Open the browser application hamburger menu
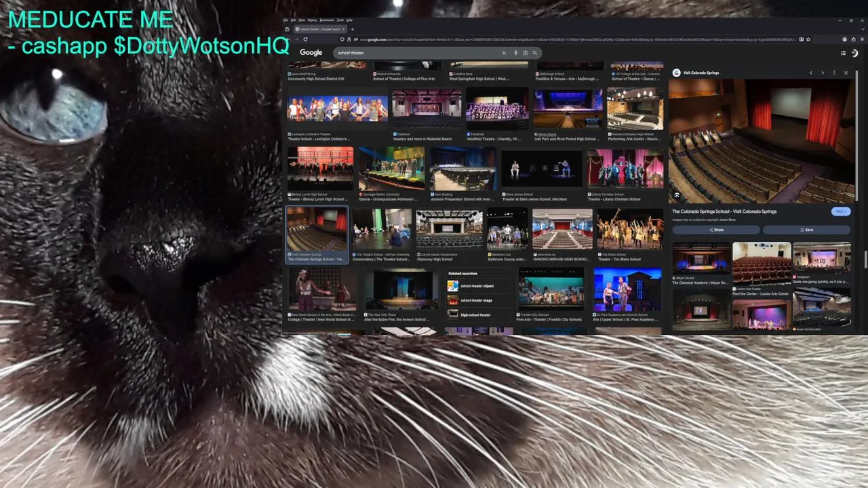 pos(862,39)
